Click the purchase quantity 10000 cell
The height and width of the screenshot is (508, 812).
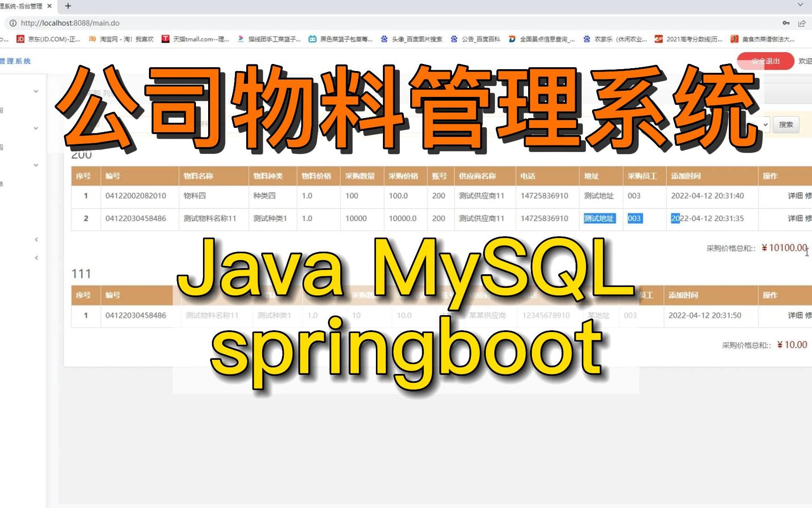point(356,218)
